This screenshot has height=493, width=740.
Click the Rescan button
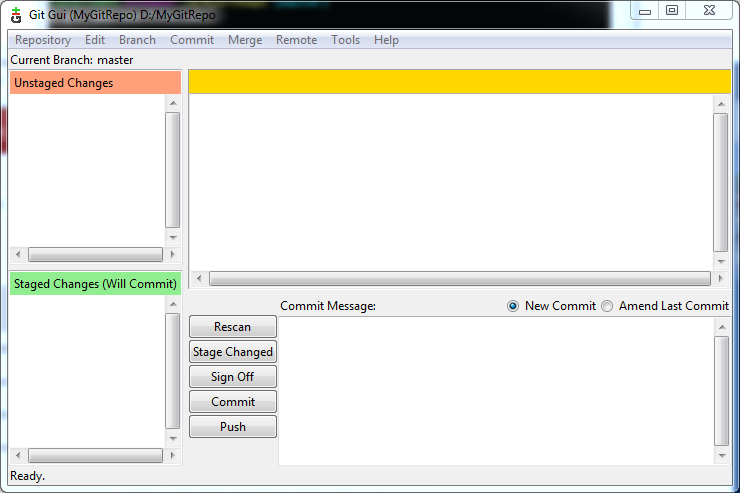tap(233, 326)
